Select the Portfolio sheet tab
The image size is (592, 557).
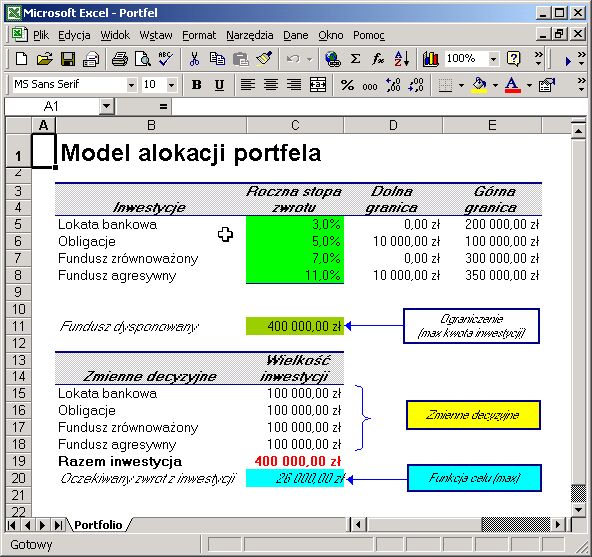(98, 525)
